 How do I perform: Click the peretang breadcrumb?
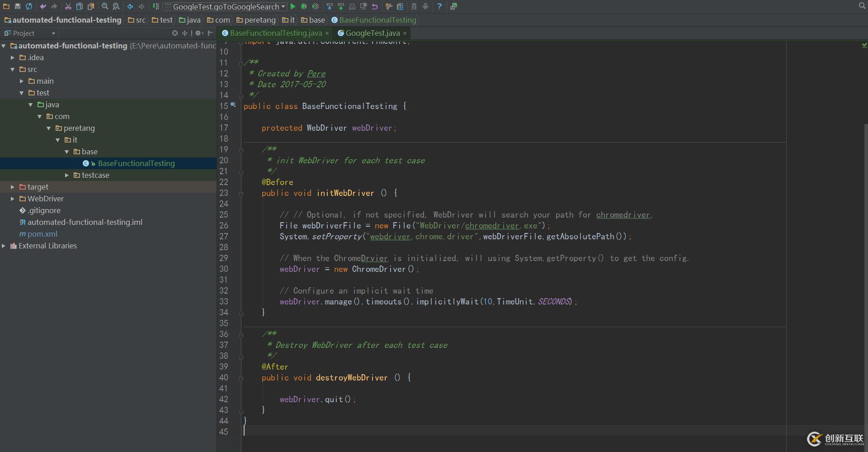coord(256,20)
